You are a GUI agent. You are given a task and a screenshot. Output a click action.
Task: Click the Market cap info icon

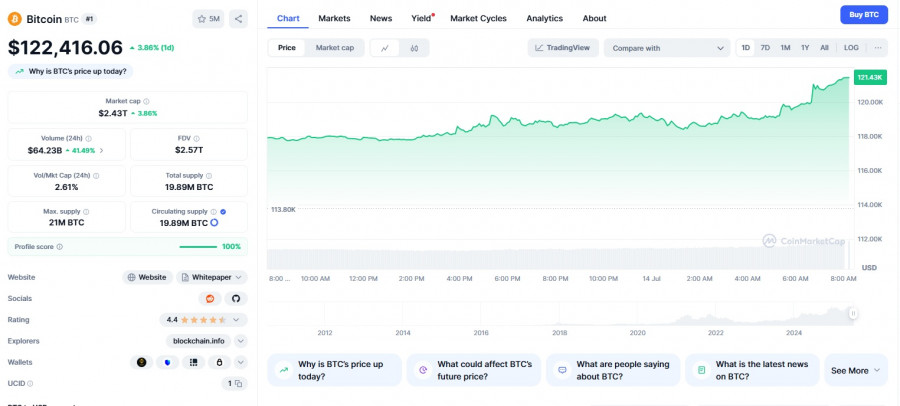(x=146, y=101)
